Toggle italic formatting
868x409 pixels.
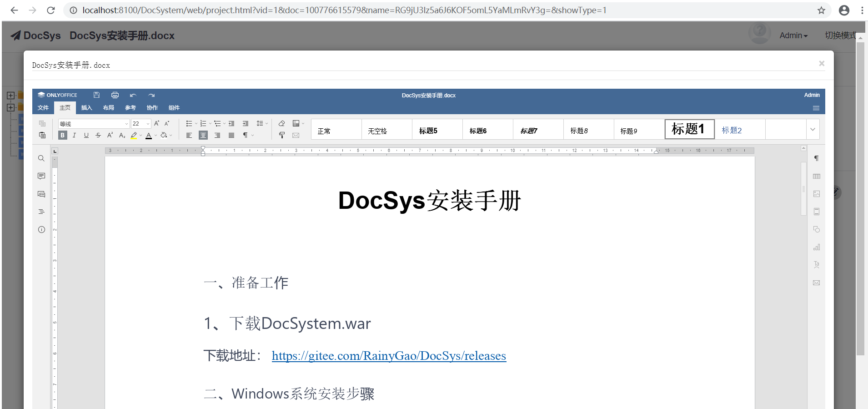75,135
